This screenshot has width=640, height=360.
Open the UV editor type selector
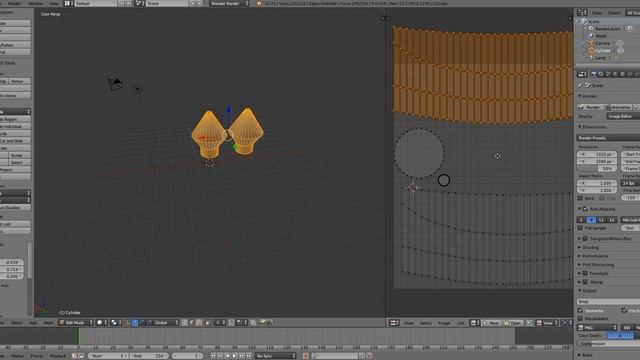(x=394, y=323)
